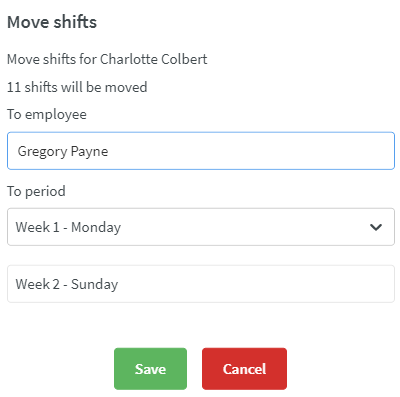Click the Week 1 - Monday text
The width and height of the screenshot is (400, 397).
click(68, 228)
